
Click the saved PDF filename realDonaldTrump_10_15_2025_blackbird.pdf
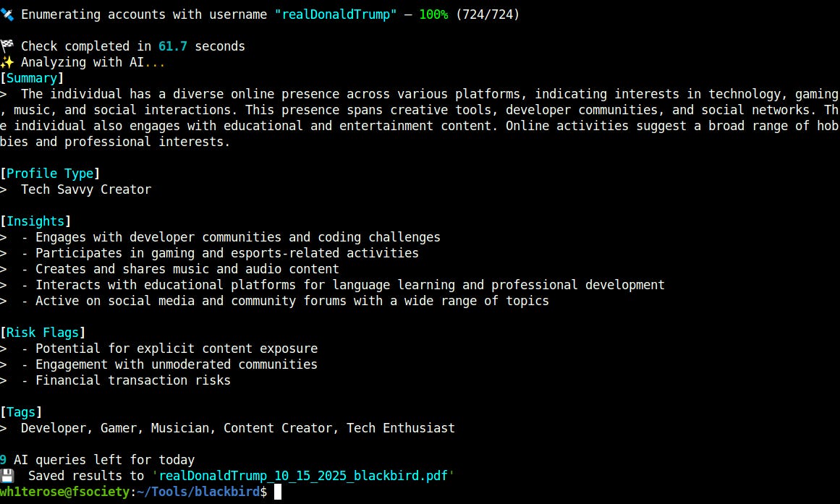pos(303,476)
